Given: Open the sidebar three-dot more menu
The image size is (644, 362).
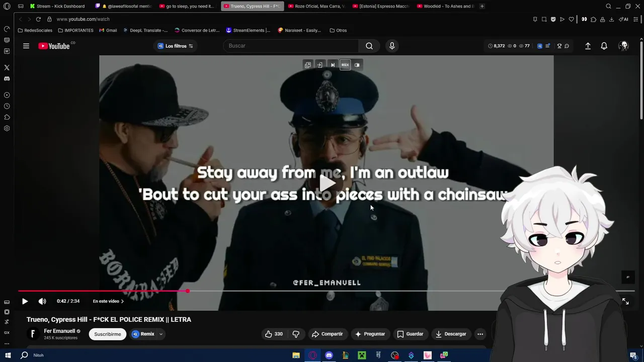Looking at the screenshot, I should pos(7,344).
